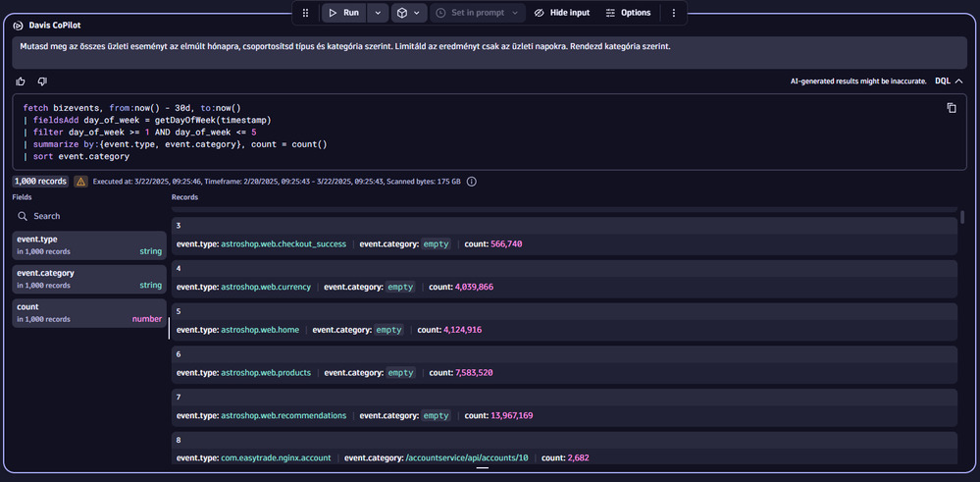Click the cube icon in toolbar
The height and width of the screenshot is (482, 980).
(401, 13)
